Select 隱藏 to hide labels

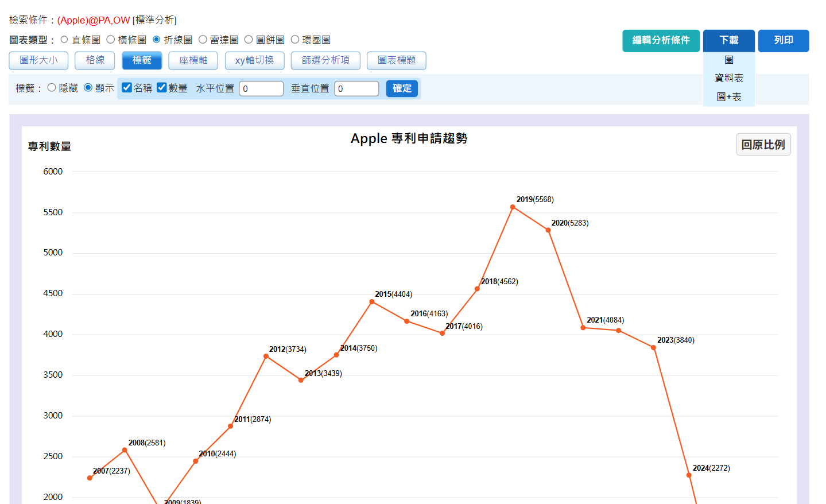(x=52, y=88)
